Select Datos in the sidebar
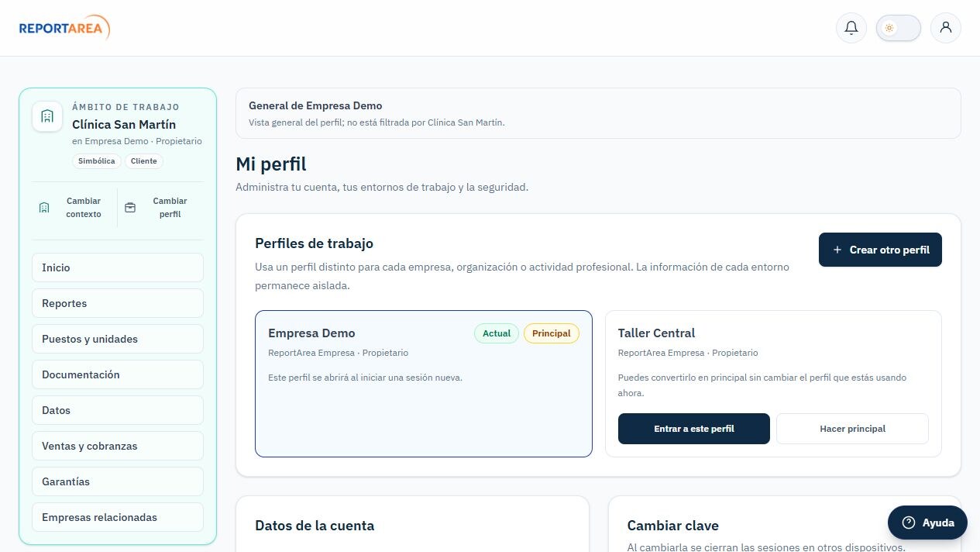980x552 pixels. 118,410
